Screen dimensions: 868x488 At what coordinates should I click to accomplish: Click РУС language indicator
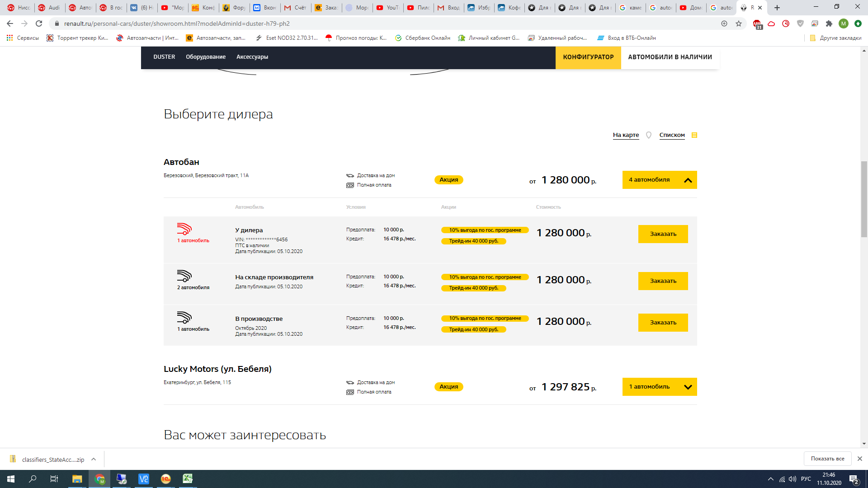coord(806,479)
